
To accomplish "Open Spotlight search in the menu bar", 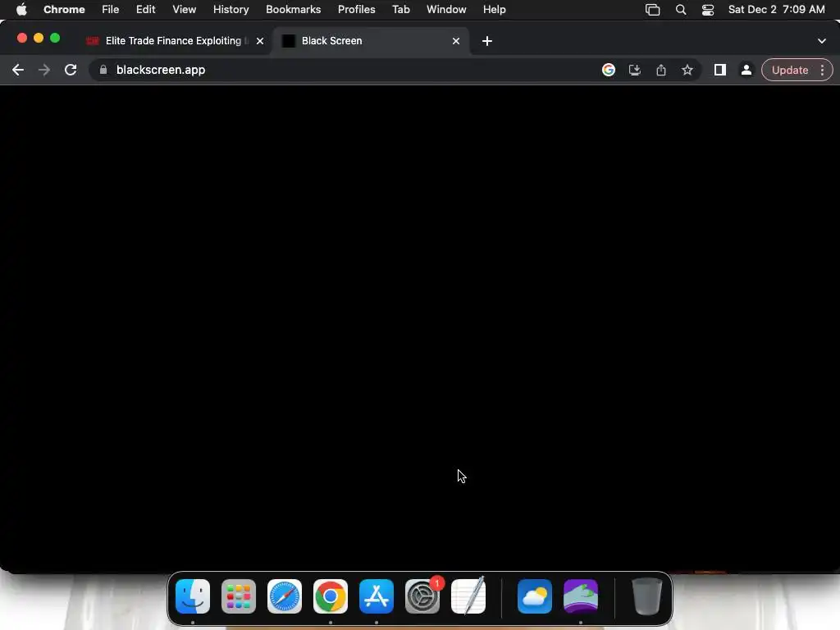I will coord(681,10).
